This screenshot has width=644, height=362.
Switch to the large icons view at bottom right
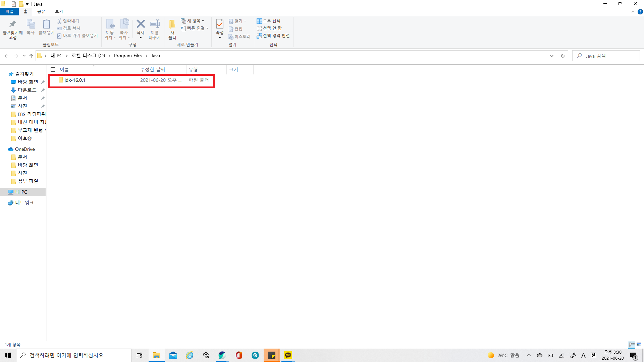tap(639, 345)
